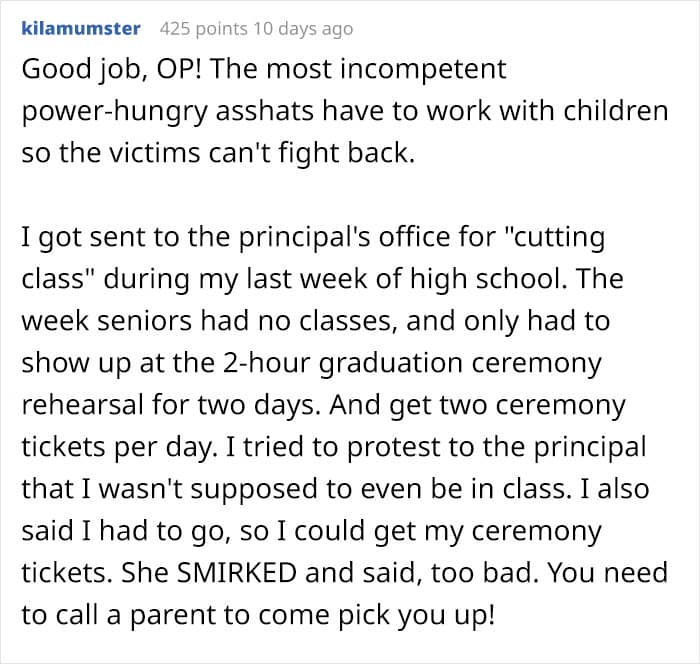Click the '10 days ago' timestamp
The image size is (700, 664).
tap(304, 29)
